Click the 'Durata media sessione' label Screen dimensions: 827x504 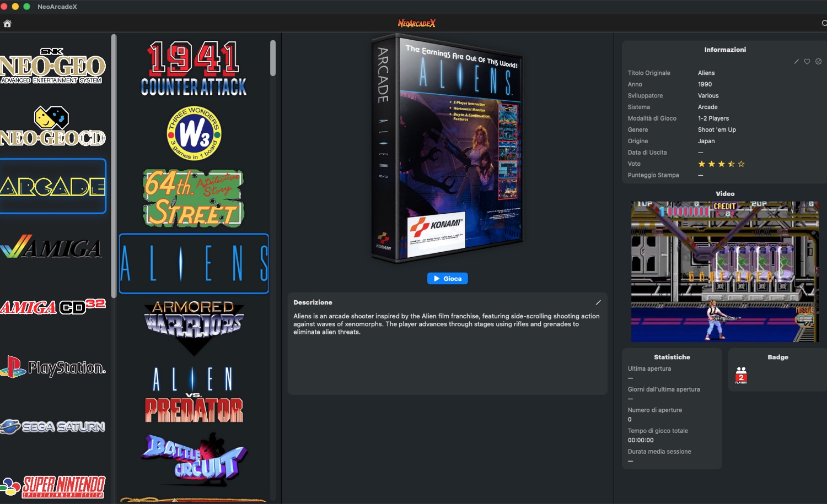click(659, 452)
